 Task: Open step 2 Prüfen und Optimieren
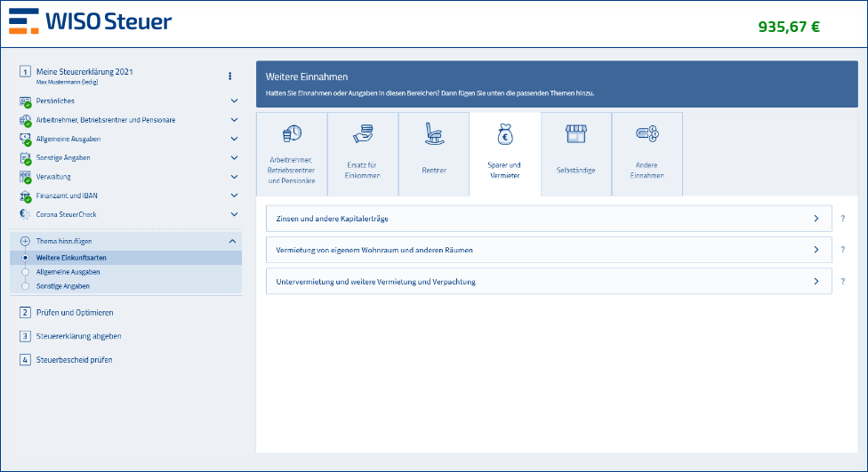[x=75, y=313]
